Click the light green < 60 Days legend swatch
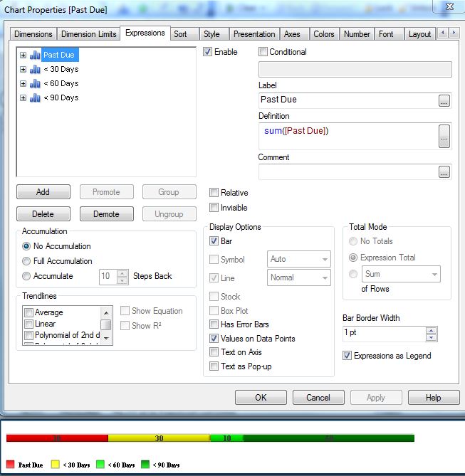The image size is (465, 476). [x=100, y=465]
